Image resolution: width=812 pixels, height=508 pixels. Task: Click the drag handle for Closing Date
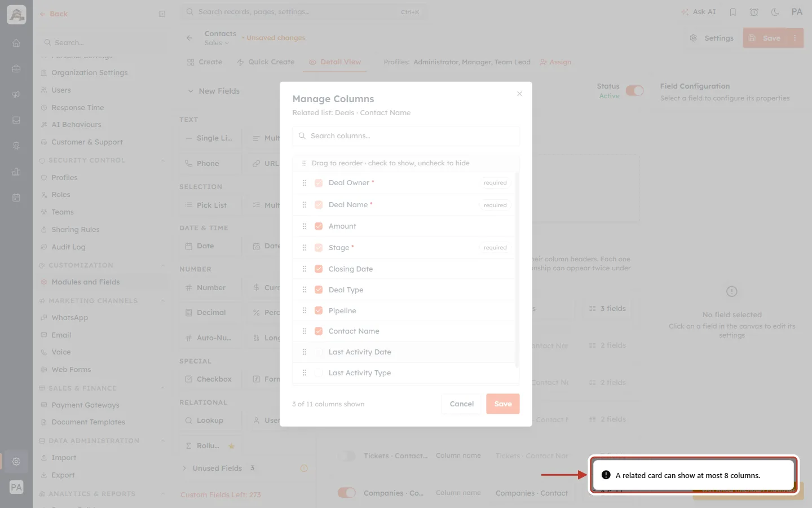pos(304,269)
